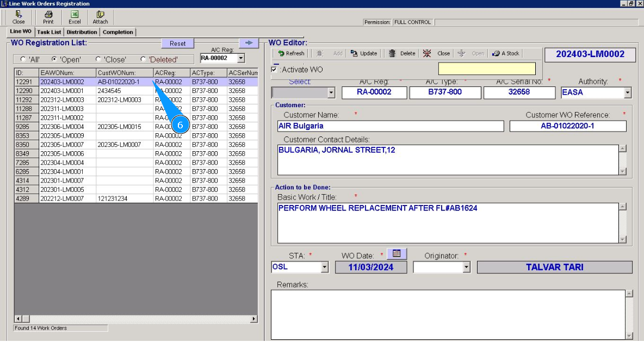Screen dimensions: 644x342
Task: Open the Authority dropdown showing EASA
Action: (x=628, y=93)
